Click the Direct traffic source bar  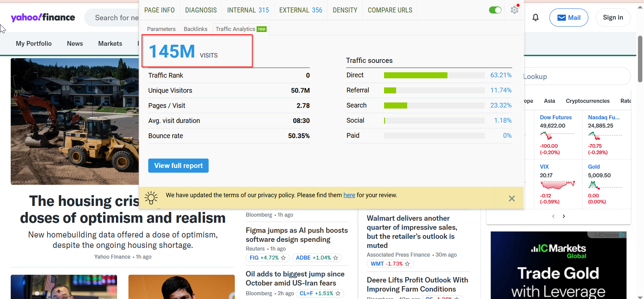coord(434,75)
